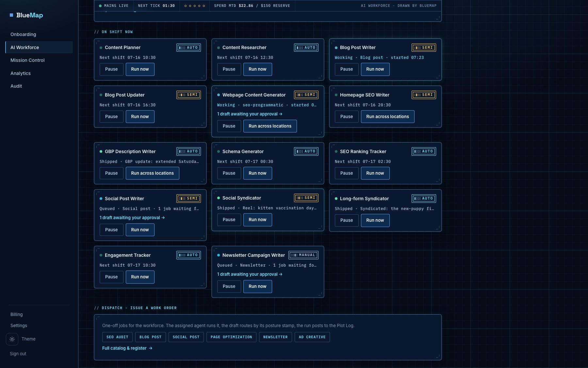
Task: Click the green MAINS LIVE status dot
Action: coord(100,6)
